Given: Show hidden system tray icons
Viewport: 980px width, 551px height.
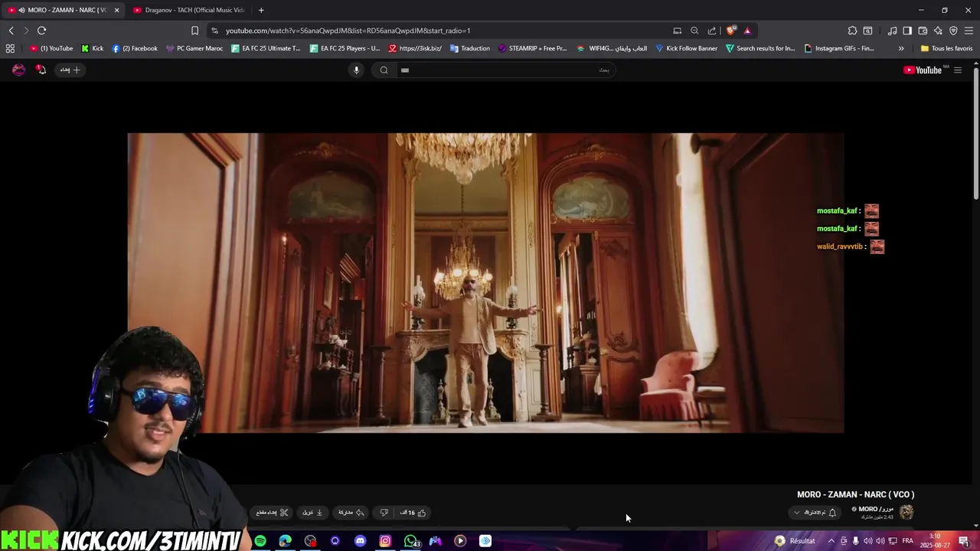Looking at the screenshot, I should pyautogui.click(x=831, y=541).
